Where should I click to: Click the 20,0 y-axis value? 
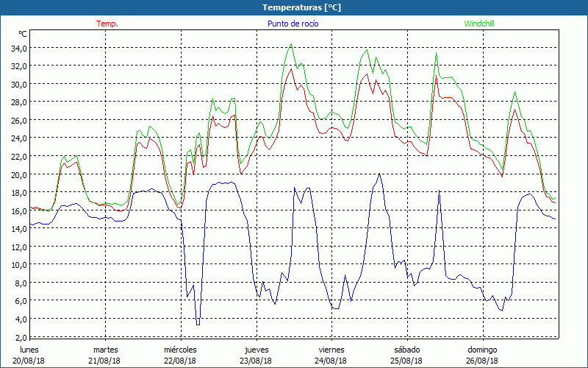click(18, 175)
